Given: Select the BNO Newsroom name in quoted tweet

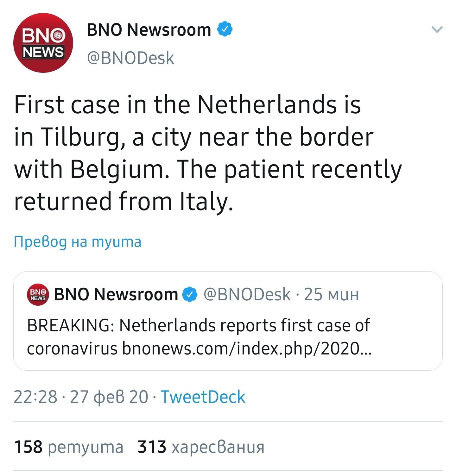Looking at the screenshot, I should (116, 295).
